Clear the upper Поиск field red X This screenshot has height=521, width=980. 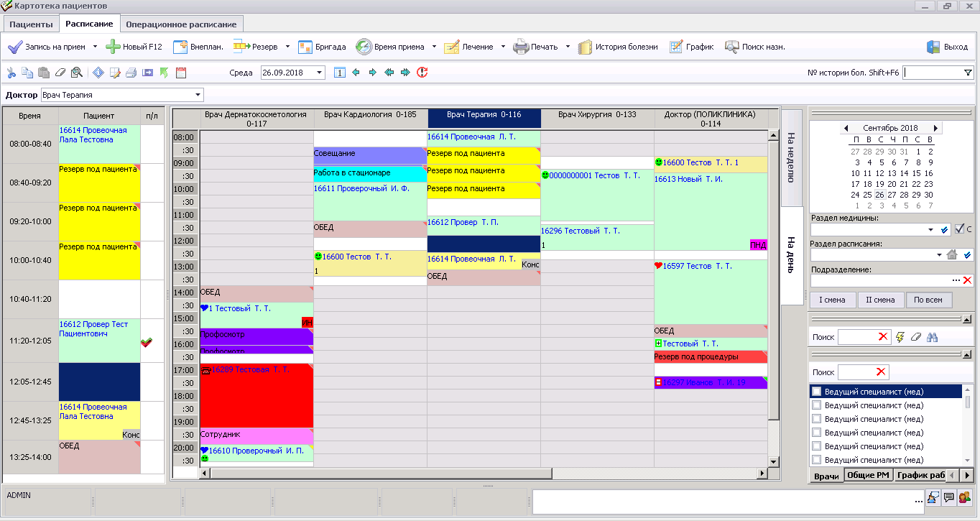(x=883, y=337)
